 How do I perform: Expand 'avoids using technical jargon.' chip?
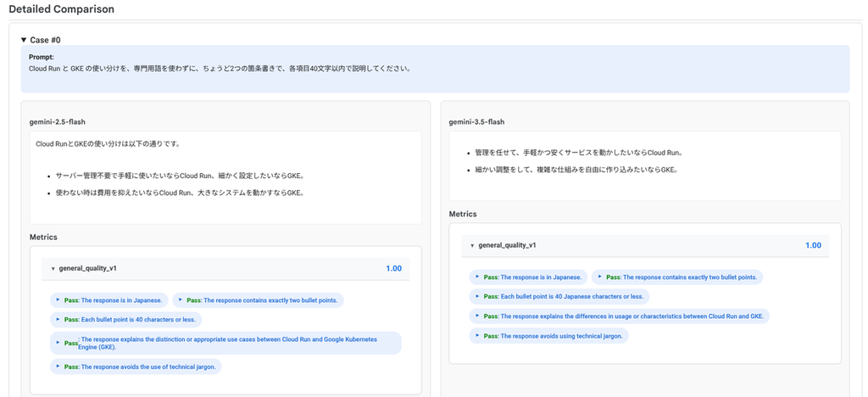(548, 336)
